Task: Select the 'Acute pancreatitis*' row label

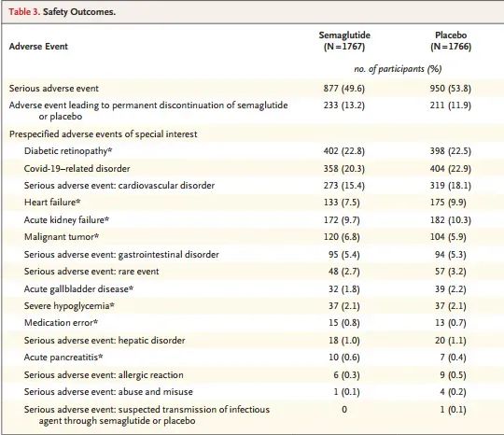Action: pos(63,358)
